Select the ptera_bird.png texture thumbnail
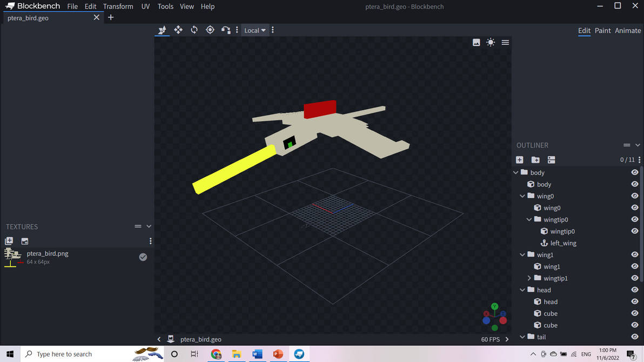Image resolution: width=644 pixels, height=362 pixels. (x=13, y=258)
